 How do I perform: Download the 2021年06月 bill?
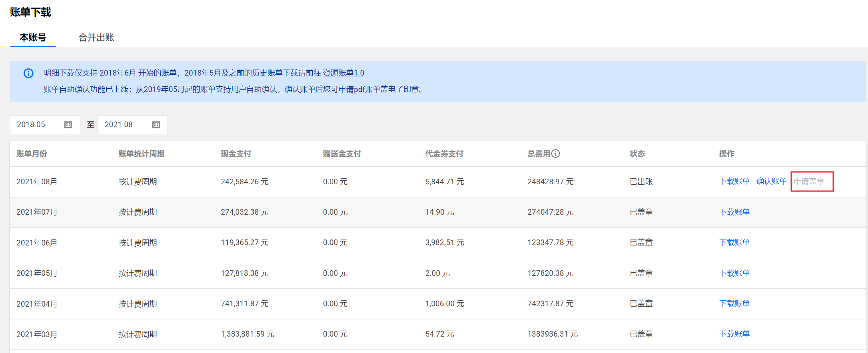734,242
